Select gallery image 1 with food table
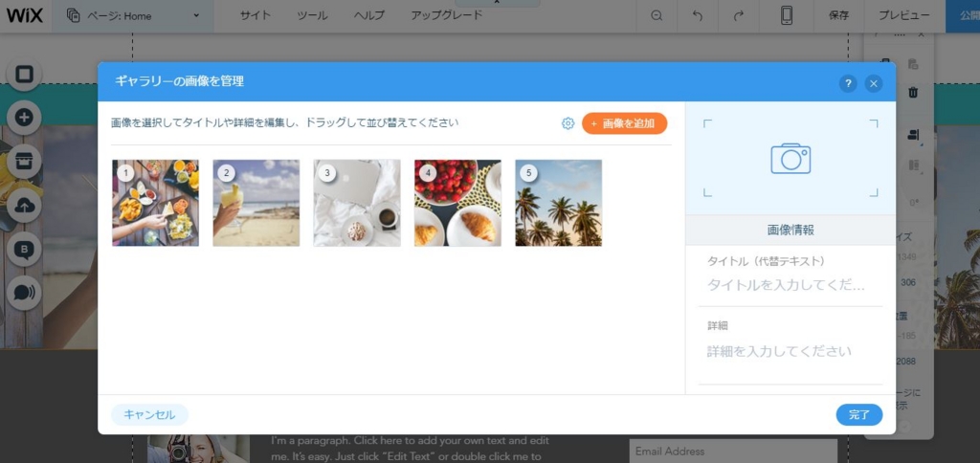Viewport: 980px width, 463px height. [156, 203]
